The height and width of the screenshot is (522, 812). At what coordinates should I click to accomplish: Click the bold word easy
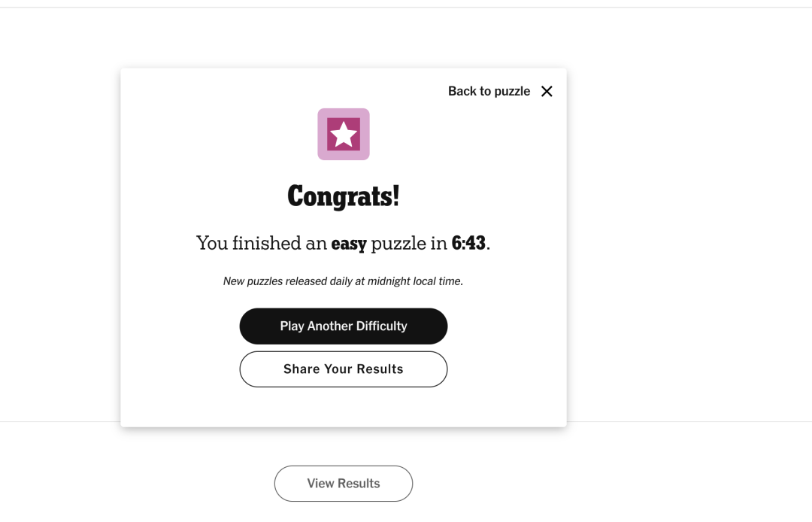(x=349, y=244)
